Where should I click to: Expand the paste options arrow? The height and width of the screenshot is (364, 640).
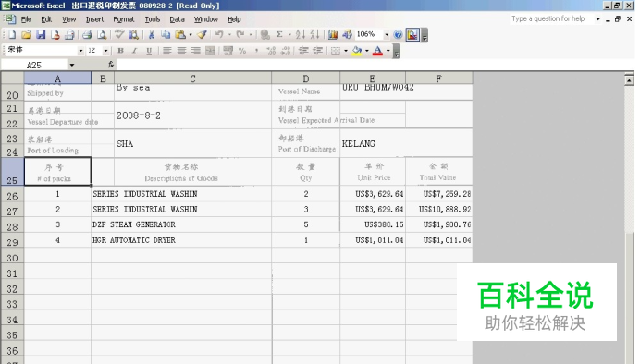coord(191,35)
